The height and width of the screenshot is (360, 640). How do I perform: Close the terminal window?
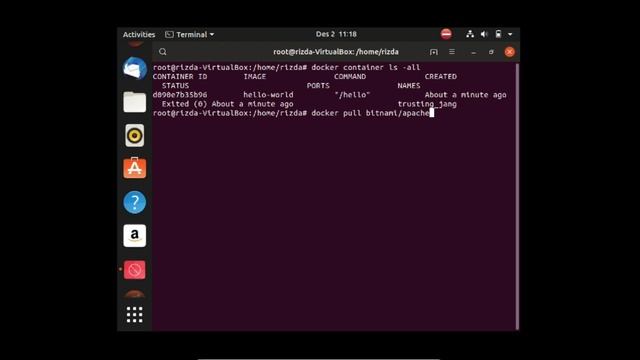tap(509, 52)
